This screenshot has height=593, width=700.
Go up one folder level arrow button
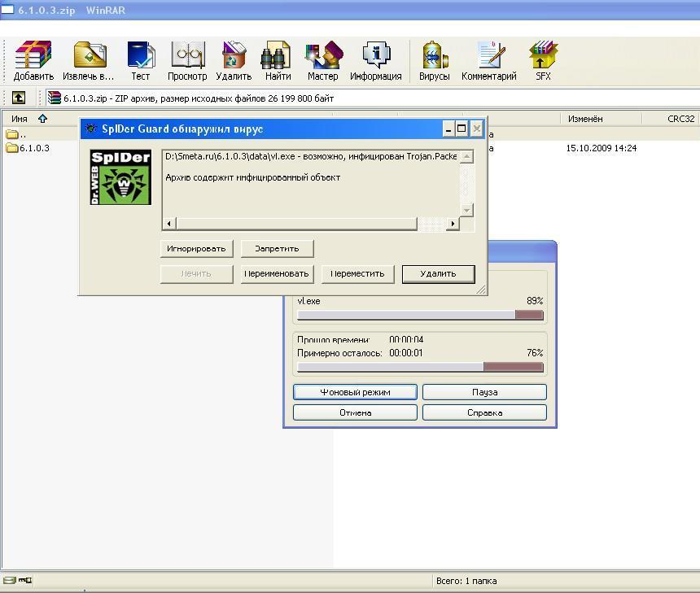coord(18,98)
